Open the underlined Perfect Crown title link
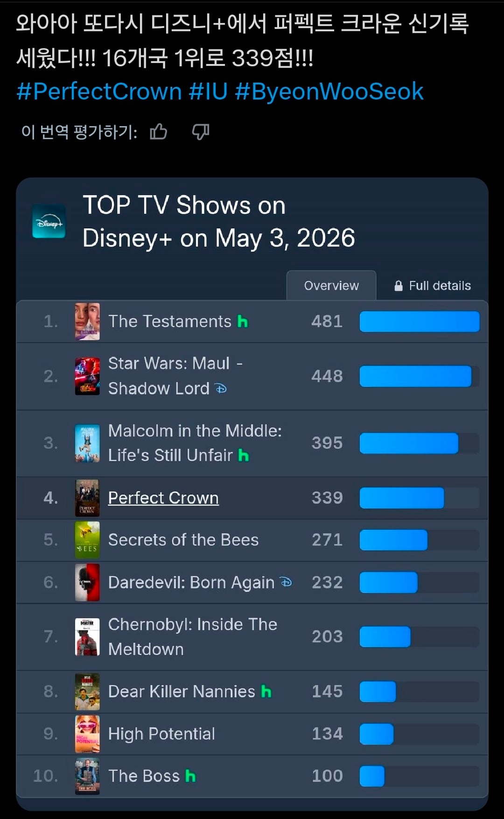Viewport: 504px width, 819px height. click(x=163, y=498)
